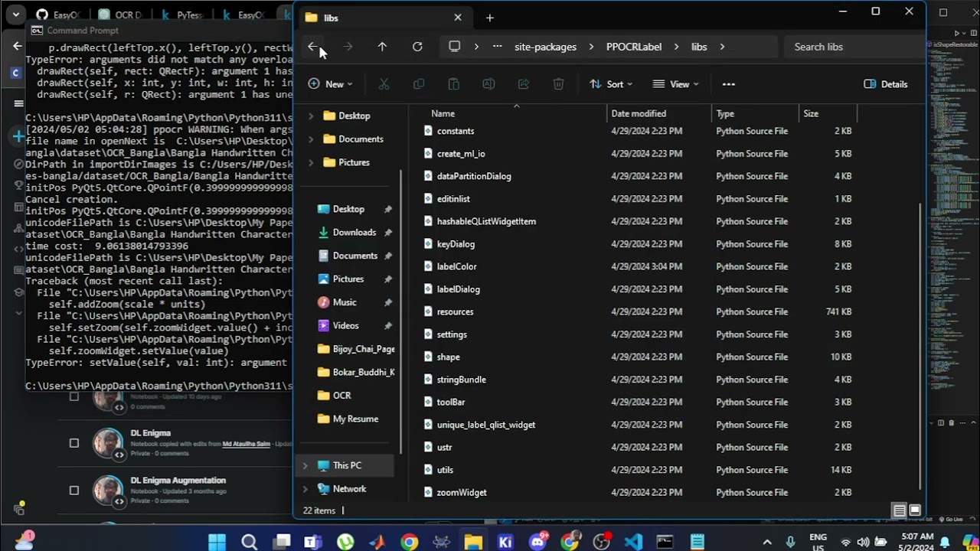Select the hashableQListWidgetItem file

(486, 221)
